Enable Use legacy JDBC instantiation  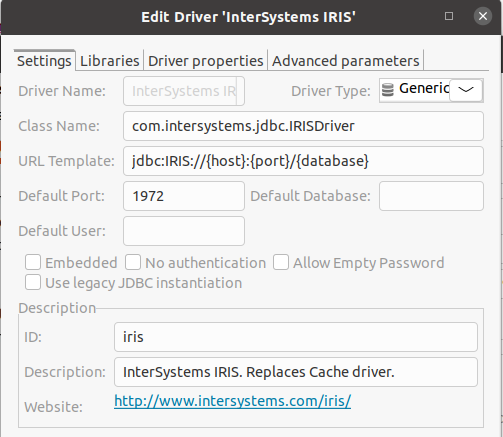click(x=33, y=282)
